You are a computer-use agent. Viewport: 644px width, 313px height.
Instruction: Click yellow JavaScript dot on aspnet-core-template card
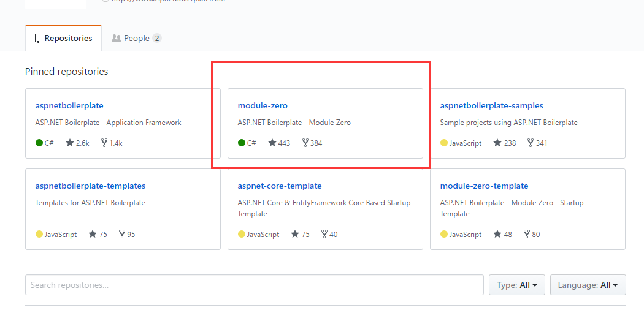pos(242,234)
